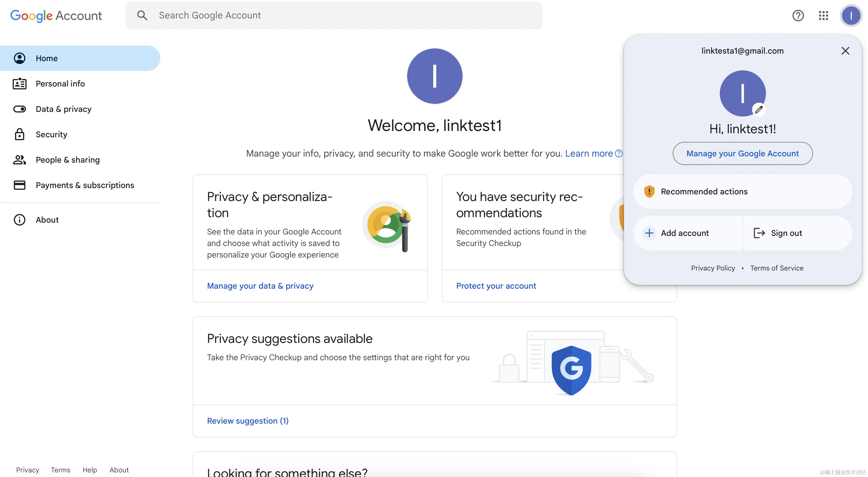Click the pencil edit icon on avatar
The image size is (868, 477).
758,110
